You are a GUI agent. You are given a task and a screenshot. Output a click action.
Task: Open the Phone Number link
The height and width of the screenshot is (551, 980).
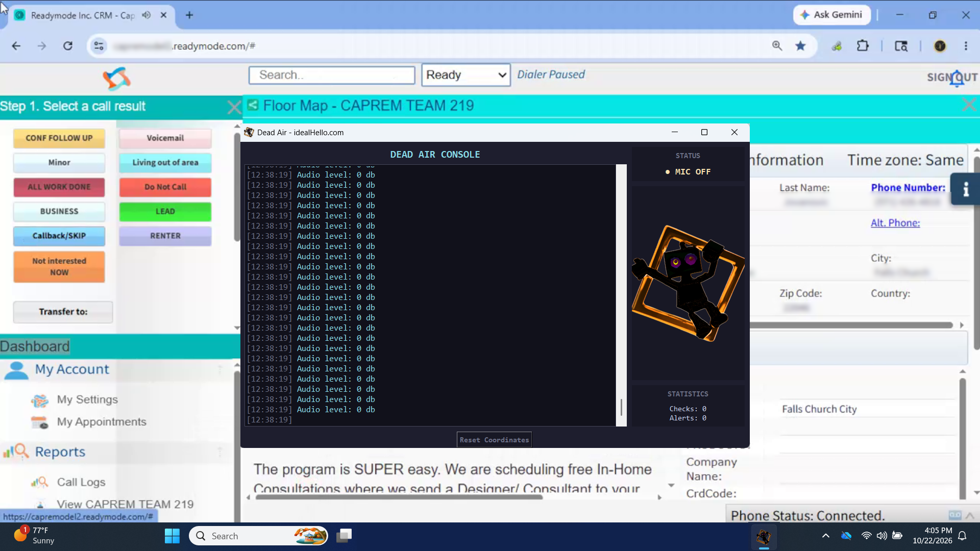(908, 187)
